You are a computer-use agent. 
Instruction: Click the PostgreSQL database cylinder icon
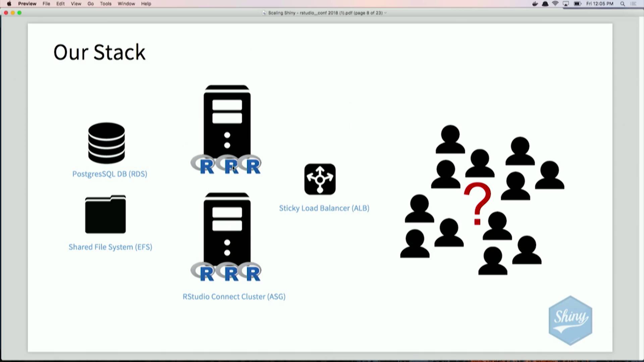point(106,143)
